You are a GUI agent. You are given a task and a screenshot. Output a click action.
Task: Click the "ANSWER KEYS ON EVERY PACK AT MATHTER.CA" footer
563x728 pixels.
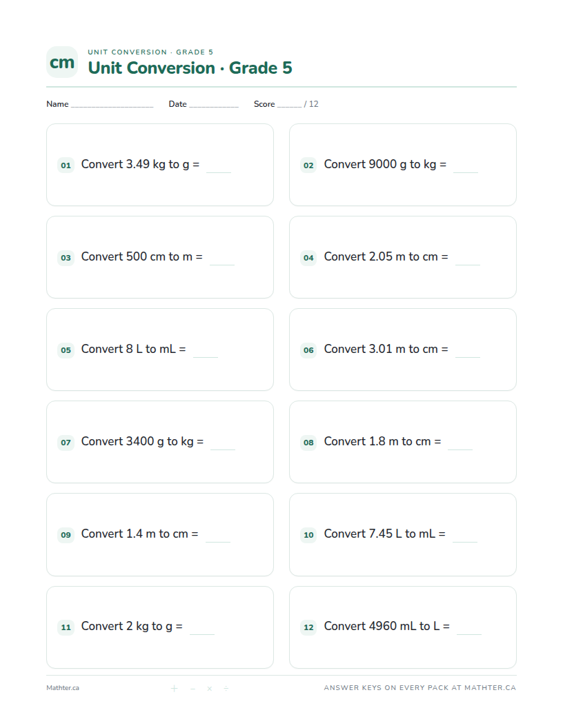(420, 688)
